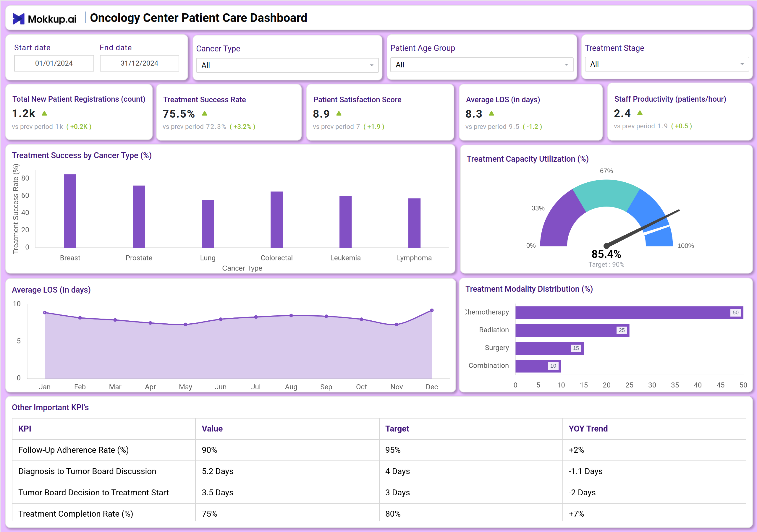Image resolution: width=757 pixels, height=532 pixels.
Task: Click the Colorectal bar in success chart
Action: tap(276, 220)
